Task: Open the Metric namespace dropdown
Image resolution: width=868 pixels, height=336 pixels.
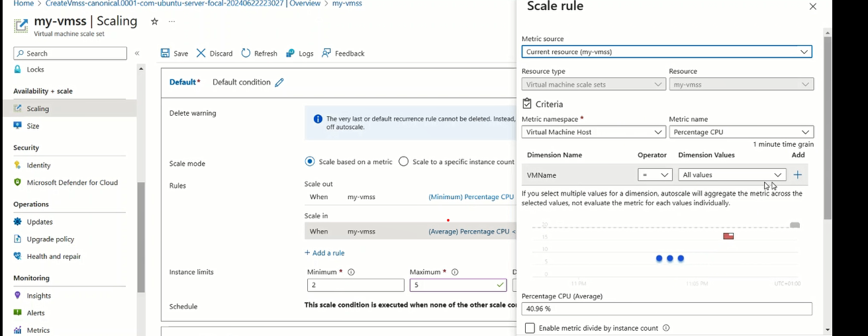Action: 593,132
